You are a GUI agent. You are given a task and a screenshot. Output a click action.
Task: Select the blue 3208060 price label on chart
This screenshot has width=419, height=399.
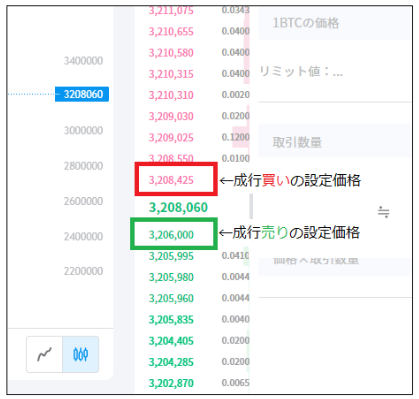click(x=82, y=94)
